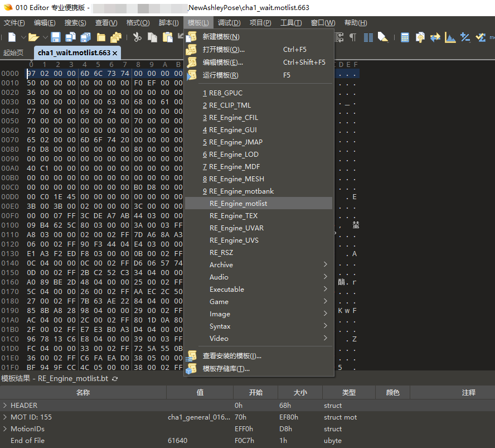Click the Copy icon in the toolbar
Image resolution: width=495 pixels, height=448 pixels.
click(x=152, y=37)
